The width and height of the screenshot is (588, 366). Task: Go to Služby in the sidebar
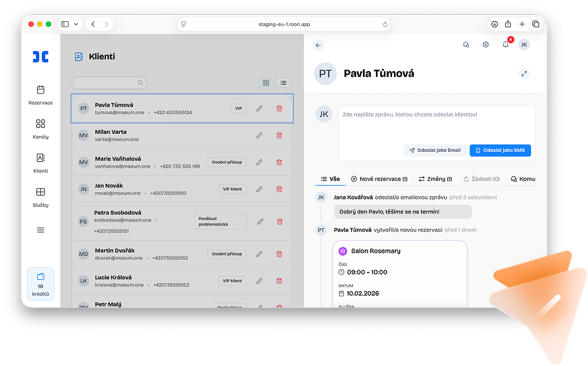[x=40, y=197]
